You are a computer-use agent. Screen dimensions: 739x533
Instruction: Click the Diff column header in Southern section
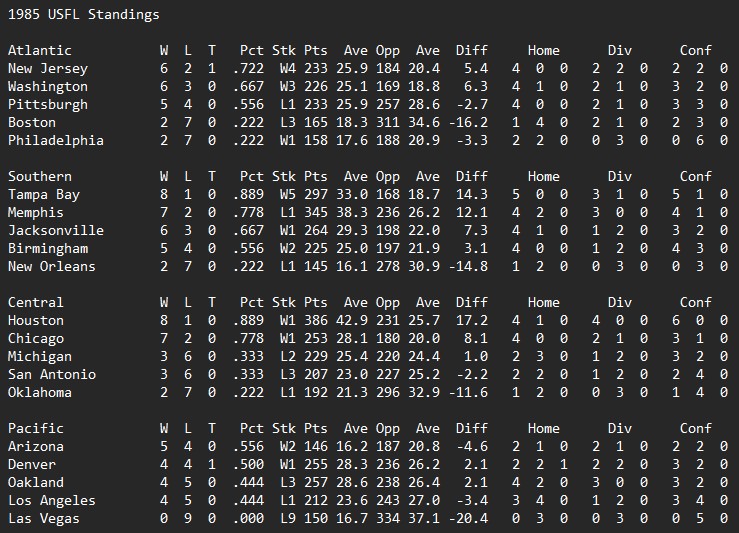pyautogui.click(x=471, y=176)
